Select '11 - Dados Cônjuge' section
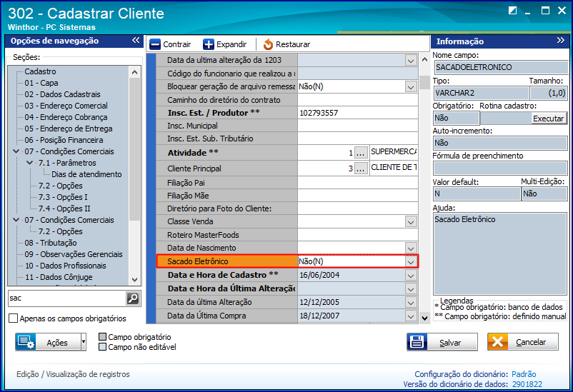Screen dimensions: 573x392 59,277
